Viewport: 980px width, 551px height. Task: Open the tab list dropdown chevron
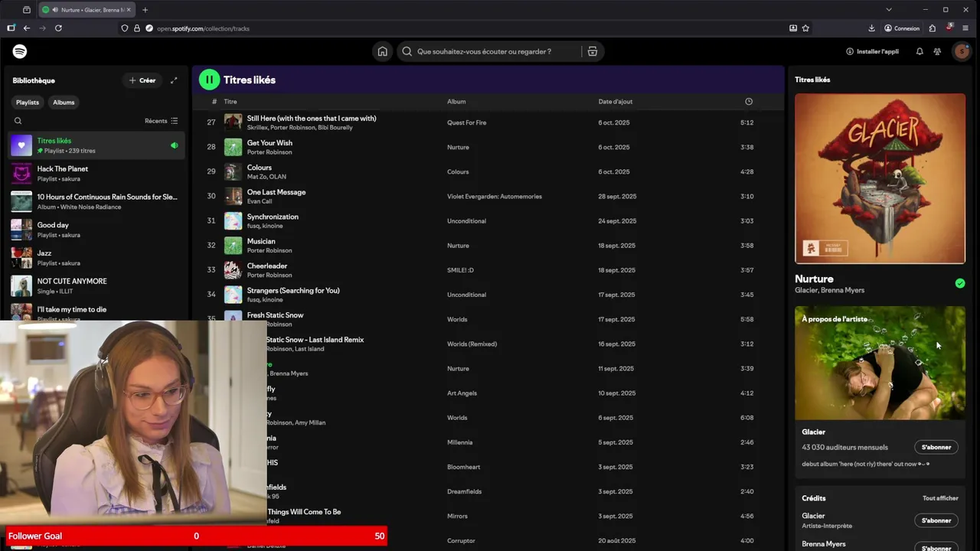tap(888, 10)
